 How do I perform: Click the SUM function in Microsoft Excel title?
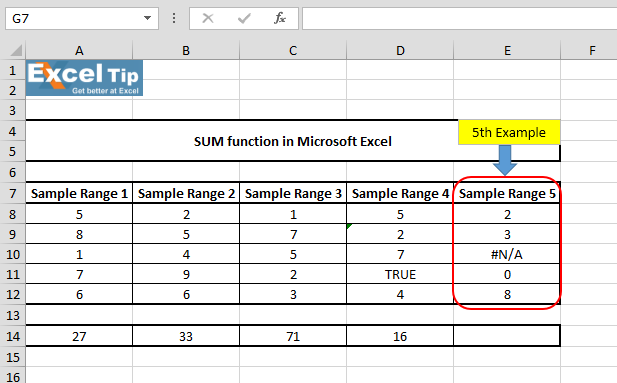(293, 141)
